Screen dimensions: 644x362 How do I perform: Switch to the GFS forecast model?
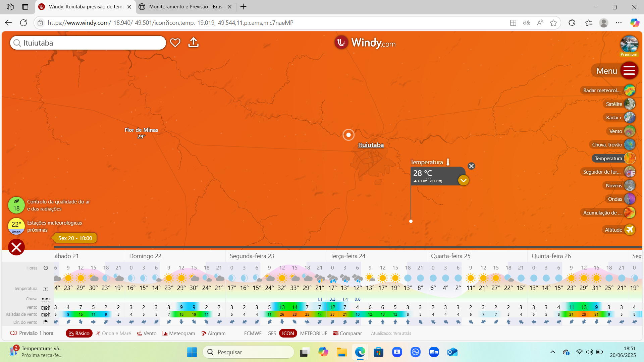(272, 334)
